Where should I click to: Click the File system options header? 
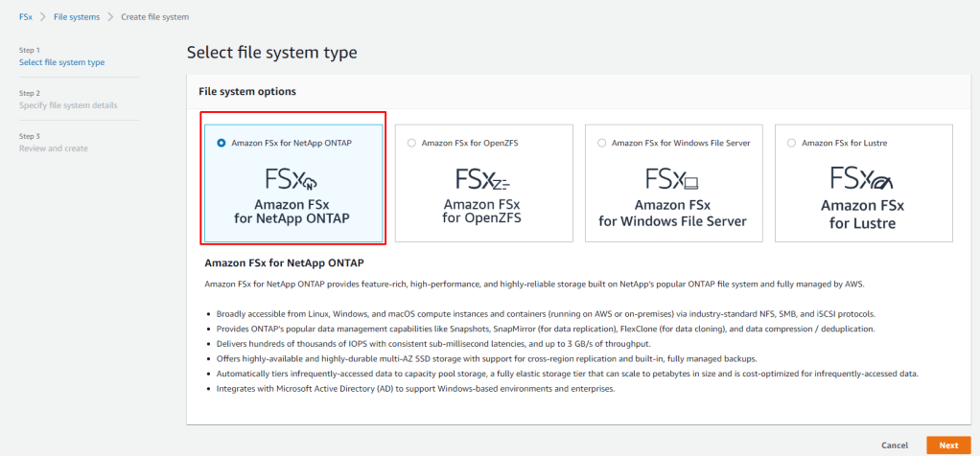[246, 91]
